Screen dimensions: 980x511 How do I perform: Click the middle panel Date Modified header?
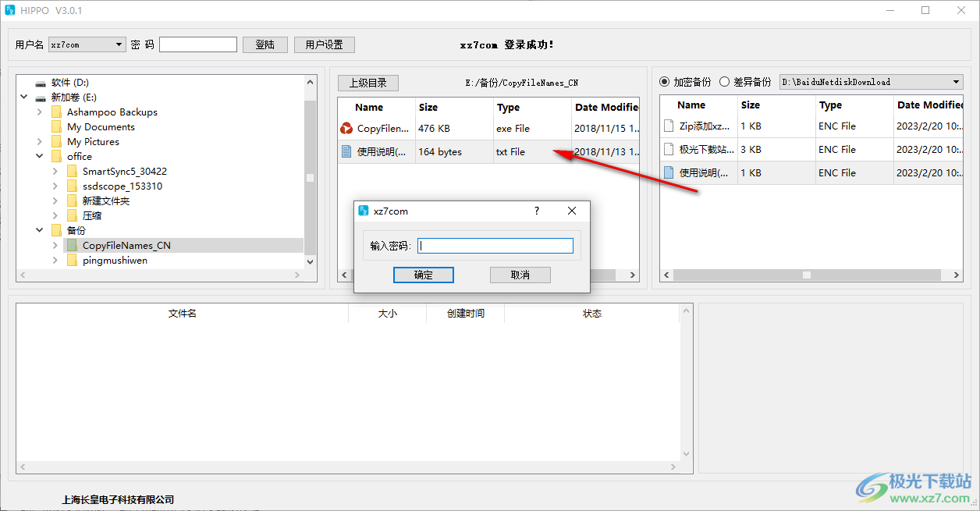tap(605, 108)
